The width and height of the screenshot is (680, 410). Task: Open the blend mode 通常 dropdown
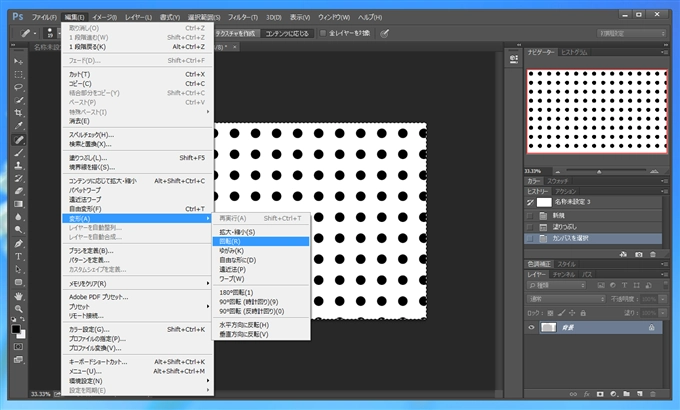566,299
